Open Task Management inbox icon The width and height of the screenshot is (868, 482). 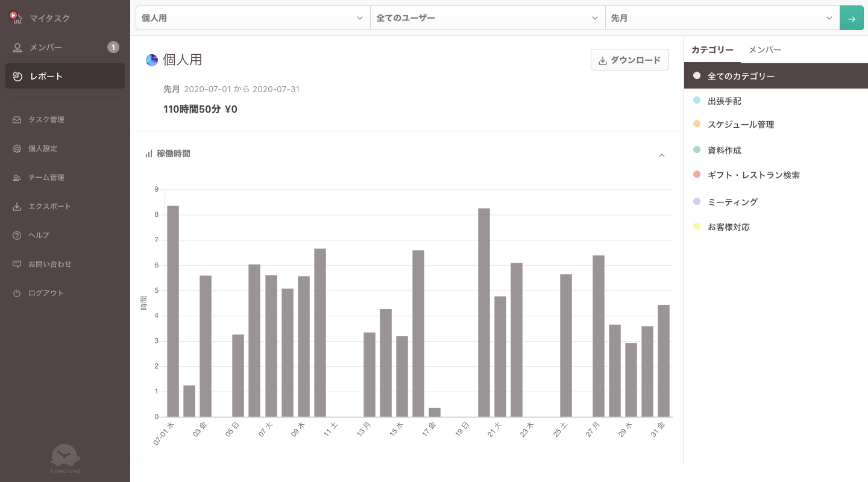tap(17, 120)
